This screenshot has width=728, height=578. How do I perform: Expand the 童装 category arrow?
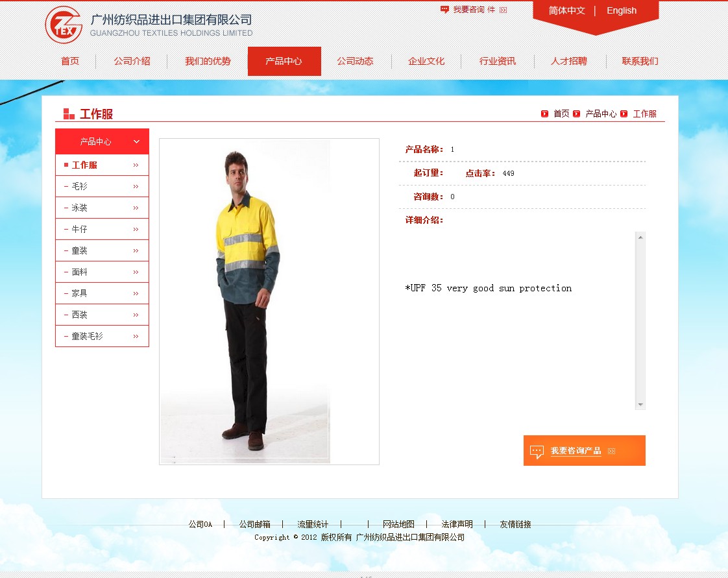[136, 251]
